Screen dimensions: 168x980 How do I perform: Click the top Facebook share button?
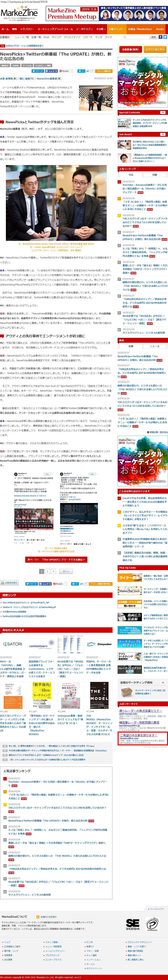(51, 71)
